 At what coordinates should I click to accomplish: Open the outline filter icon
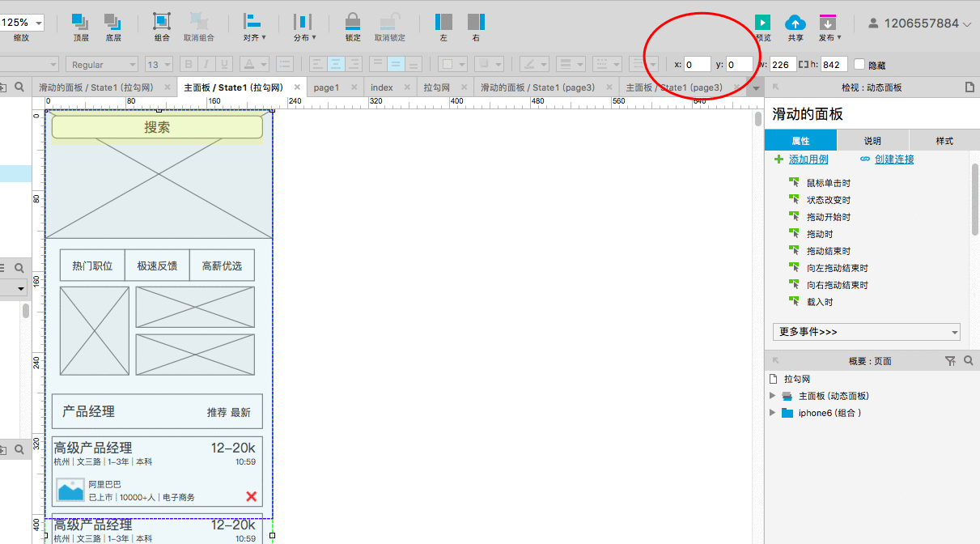951,361
